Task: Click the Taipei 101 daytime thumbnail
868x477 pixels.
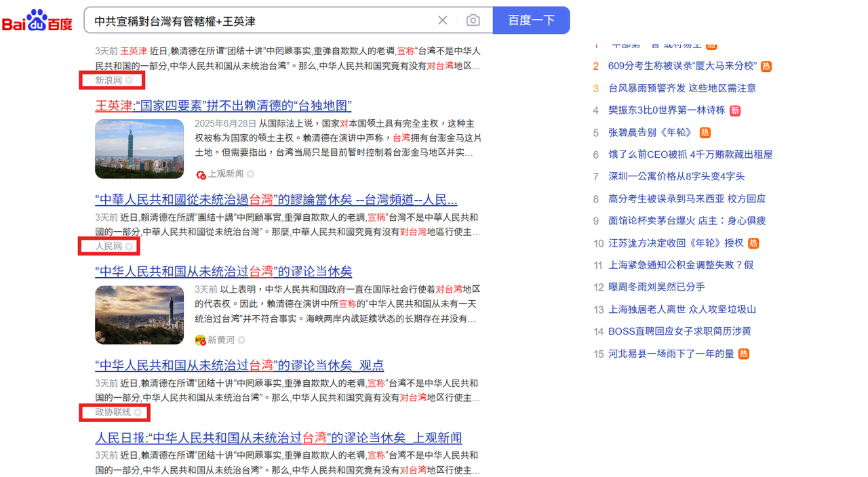Action: [x=139, y=149]
